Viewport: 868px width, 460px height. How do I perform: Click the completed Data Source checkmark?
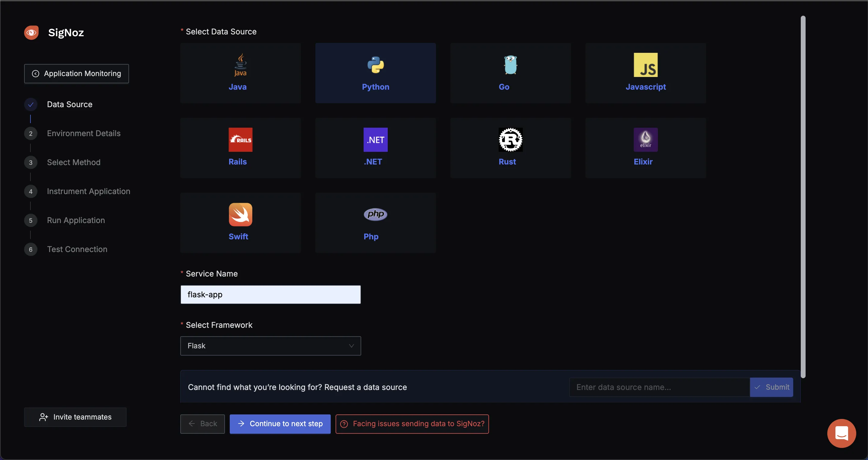[30, 105]
